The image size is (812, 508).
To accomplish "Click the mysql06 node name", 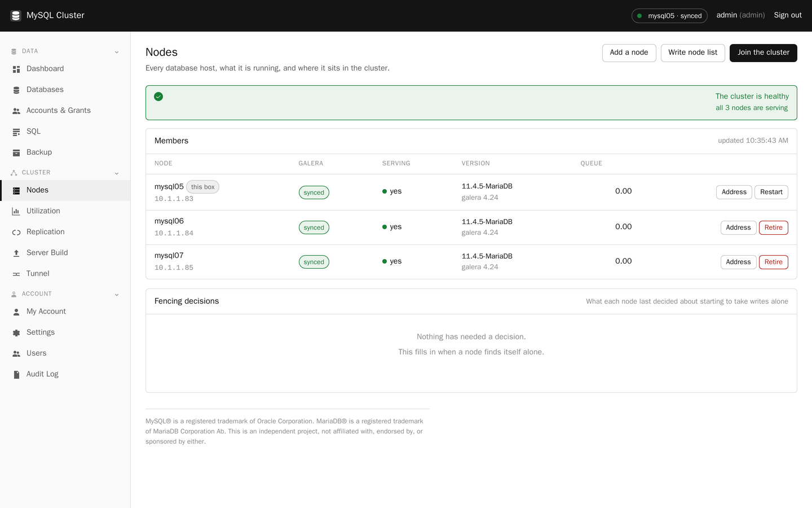I will click(169, 221).
